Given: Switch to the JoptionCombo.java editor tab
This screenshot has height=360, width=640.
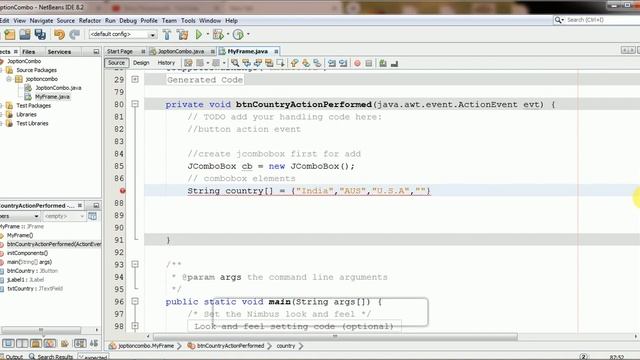Looking at the screenshot, I should [181, 51].
